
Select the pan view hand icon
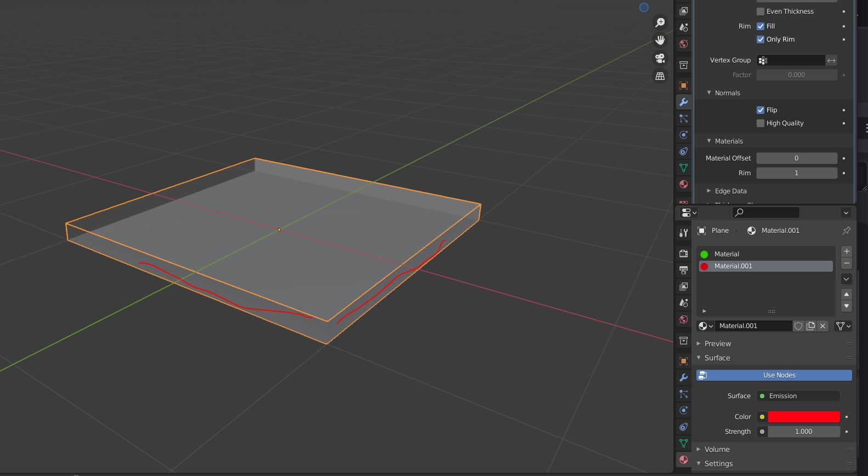point(660,40)
